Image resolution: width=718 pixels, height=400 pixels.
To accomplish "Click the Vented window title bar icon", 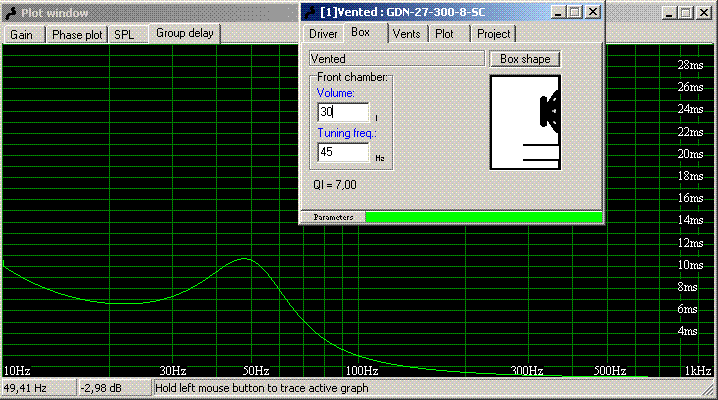I will 310,12.
